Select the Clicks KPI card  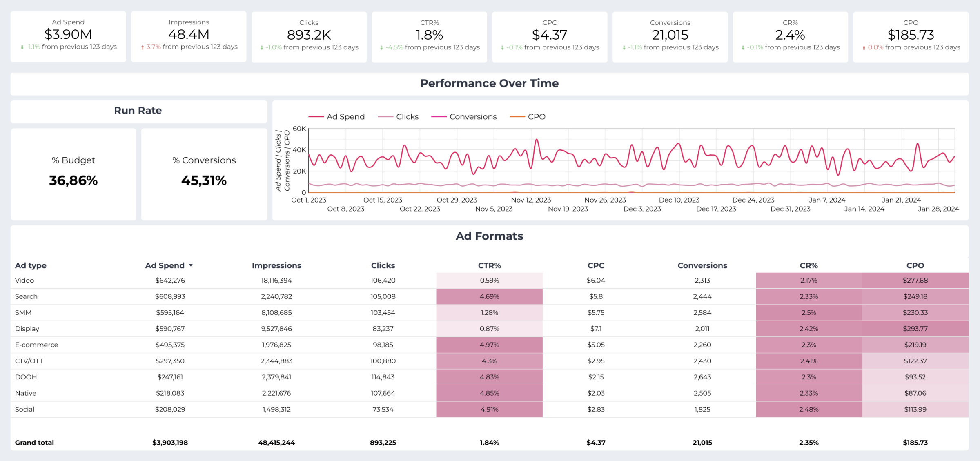(x=309, y=36)
